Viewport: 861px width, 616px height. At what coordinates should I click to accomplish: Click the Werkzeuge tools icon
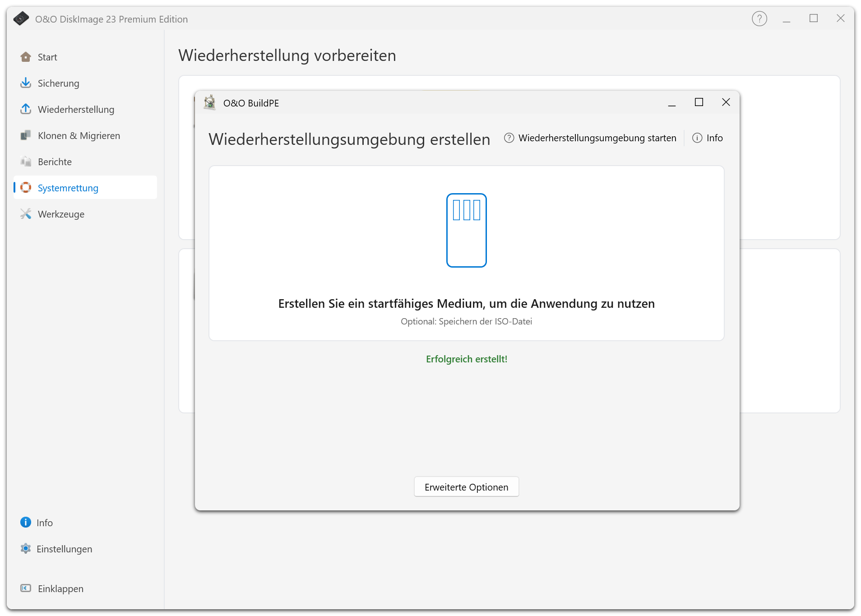click(x=26, y=214)
